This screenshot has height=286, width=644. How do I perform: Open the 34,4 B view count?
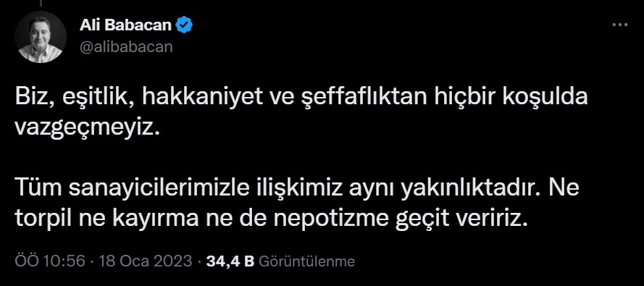click(x=230, y=261)
